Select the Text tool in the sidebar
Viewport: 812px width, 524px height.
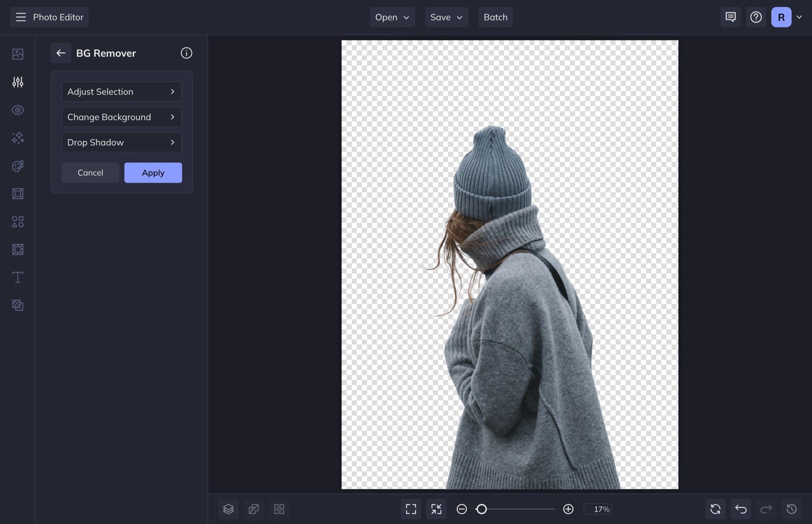(17, 277)
